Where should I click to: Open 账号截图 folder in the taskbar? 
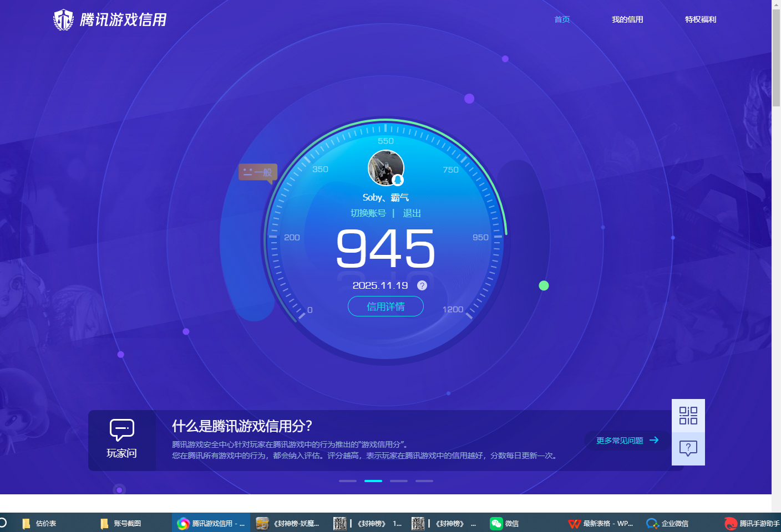click(x=123, y=523)
